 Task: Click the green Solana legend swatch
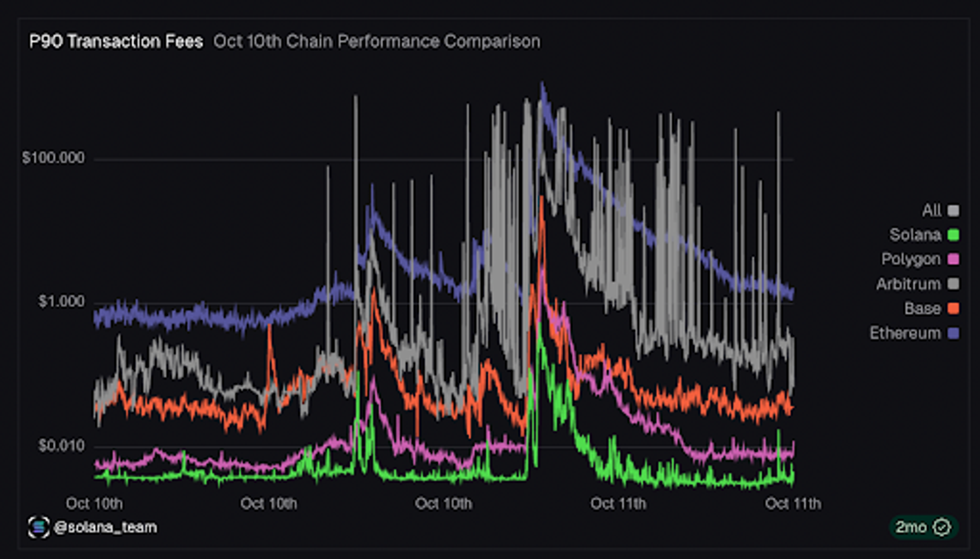pyautogui.click(x=953, y=235)
